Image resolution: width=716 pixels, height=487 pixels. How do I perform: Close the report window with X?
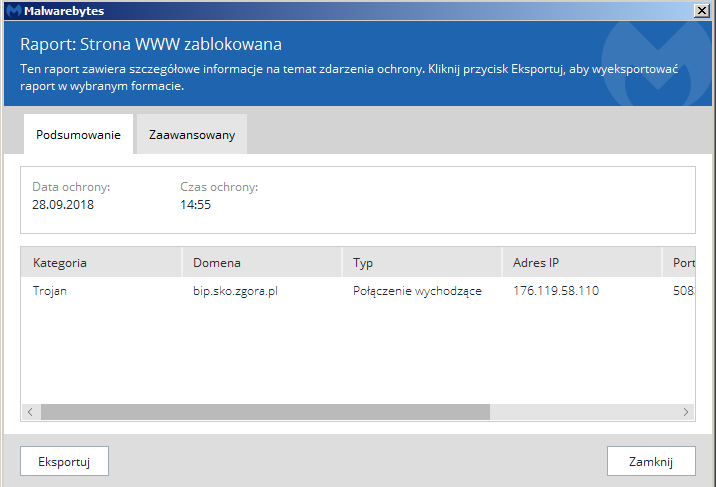point(704,11)
